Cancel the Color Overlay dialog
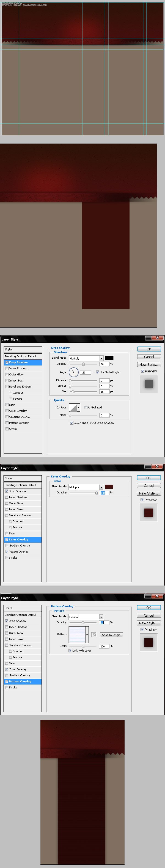This screenshot has width=165, height=868. [x=148, y=485]
